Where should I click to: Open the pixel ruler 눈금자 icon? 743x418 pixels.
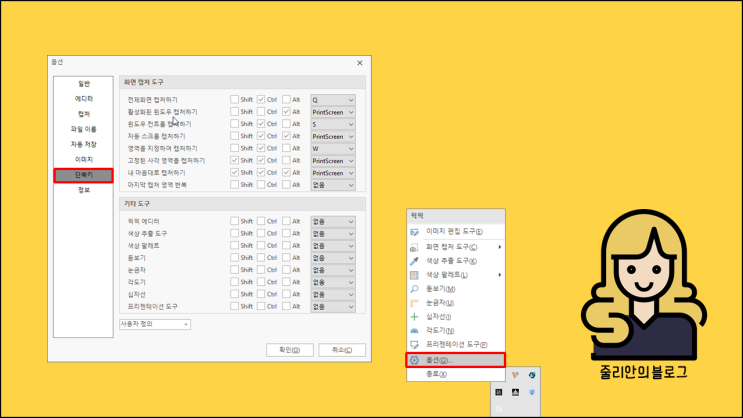point(414,303)
